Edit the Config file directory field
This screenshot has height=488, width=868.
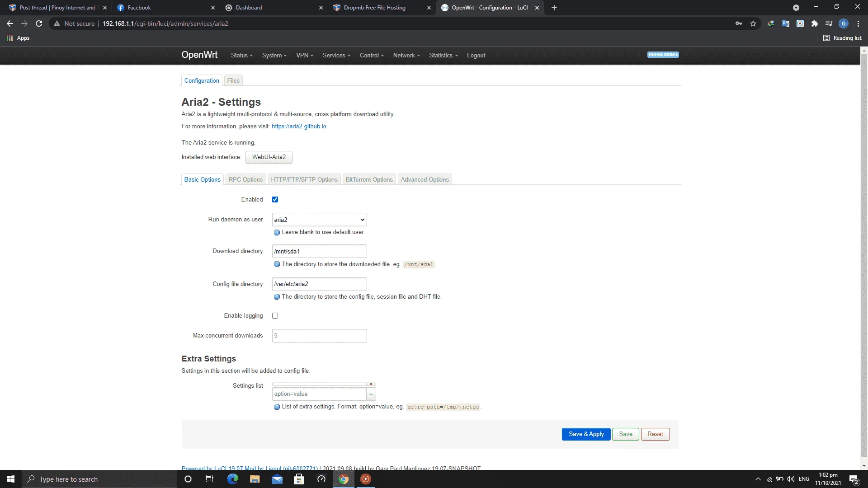point(319,284)
